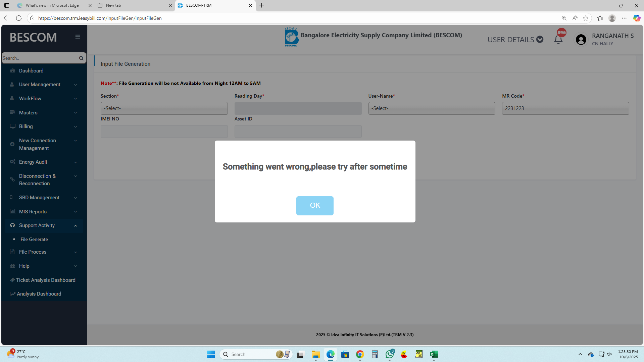Click the sidebar Search input field

(x=40, y=58)
